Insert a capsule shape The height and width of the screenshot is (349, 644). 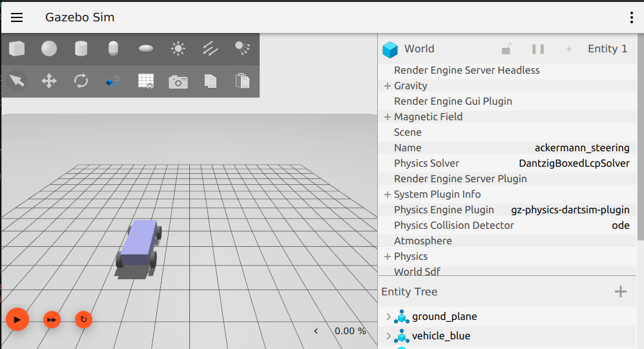point(113,48)
